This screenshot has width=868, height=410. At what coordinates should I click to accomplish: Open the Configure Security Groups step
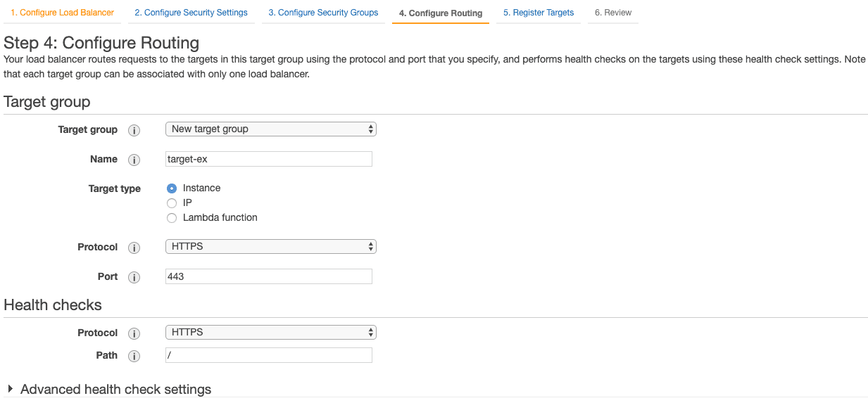coord(322,12)
